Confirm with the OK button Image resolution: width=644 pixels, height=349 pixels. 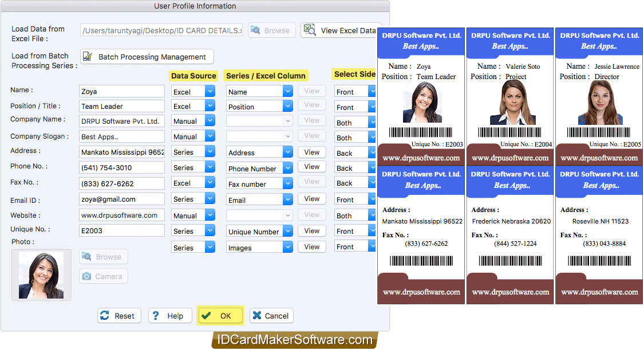tap(220, 316)
